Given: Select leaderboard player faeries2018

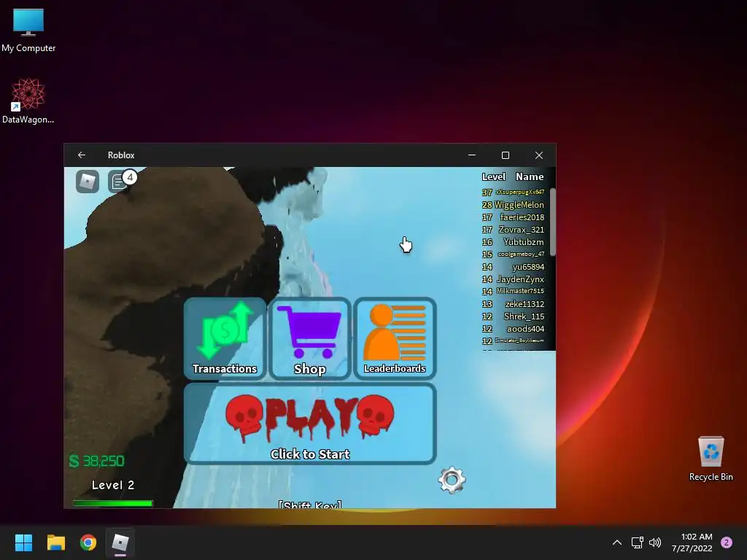Looking at the screenshot, I should pos(522,217).
